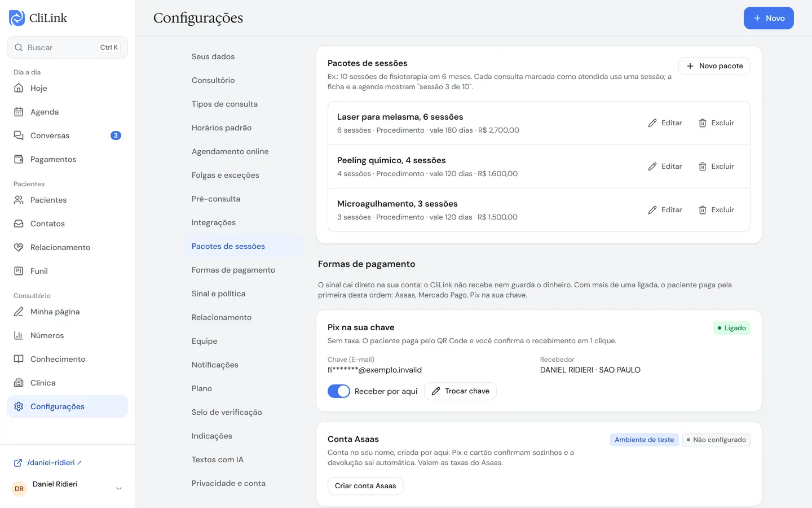The width and height of the screenshot is (812, 508).
Task: Click the Conversas unread badge 3
Action: (x=116, y=135)
